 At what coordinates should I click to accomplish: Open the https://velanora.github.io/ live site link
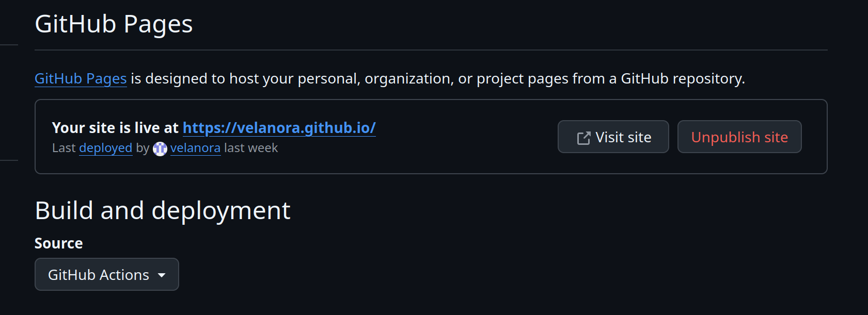point(279,128)
